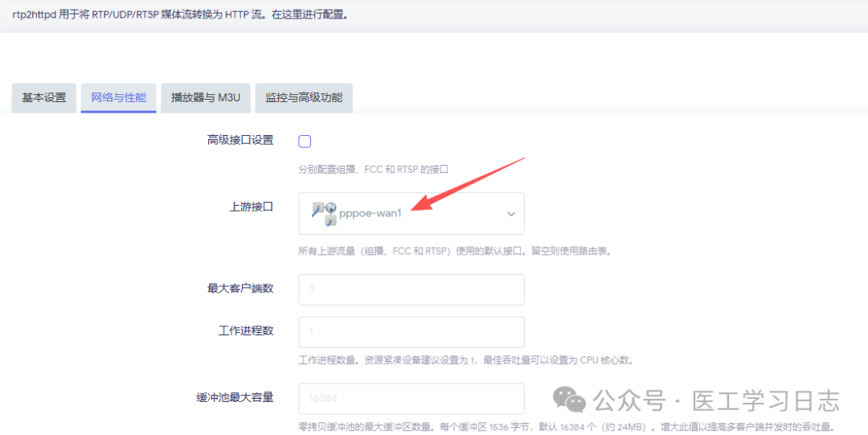The height and width of the screenshot is (435, 868).
Task: Click the 最大客户端数 label
Action: click(x=240, y=289)
